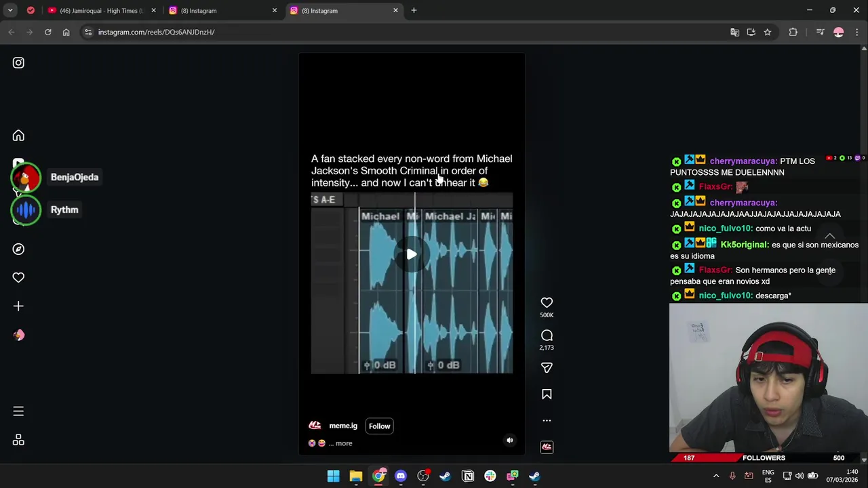Open the Meta apps grid icon
Screen dimensions: 868x488
coord(18,440)
